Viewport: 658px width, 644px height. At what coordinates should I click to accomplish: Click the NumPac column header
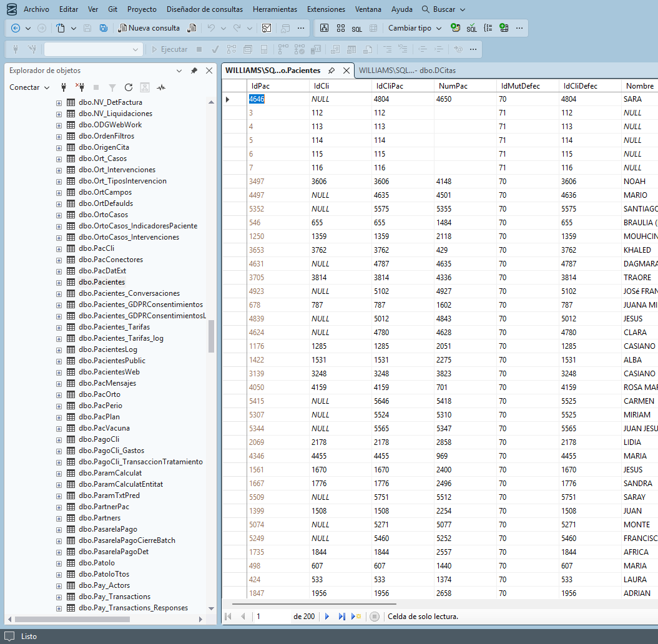click(x=465, y=86)
